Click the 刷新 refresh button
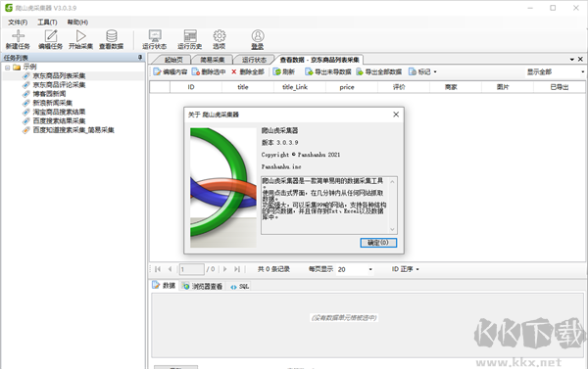 point(284,71)
